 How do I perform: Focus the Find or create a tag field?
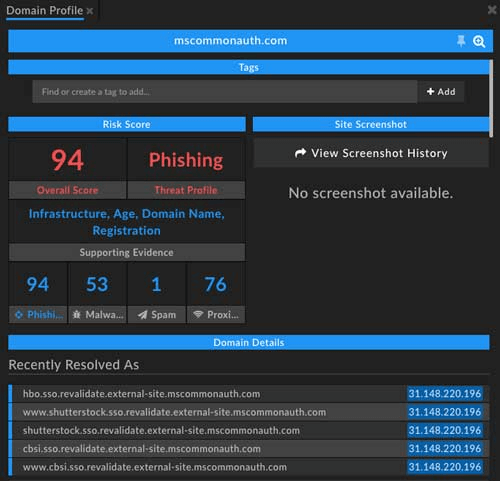tap(225, 92)
